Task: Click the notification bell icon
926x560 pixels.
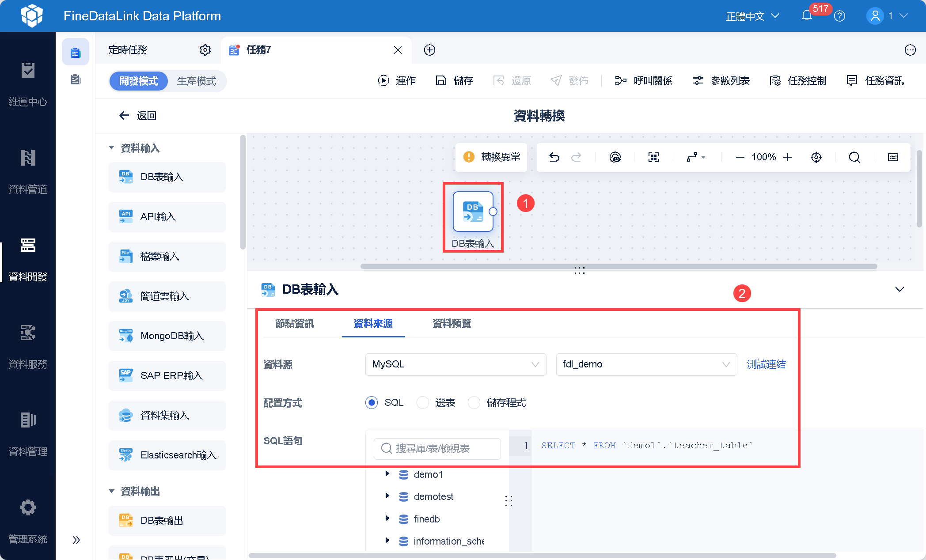Action: tap(807, 16)
